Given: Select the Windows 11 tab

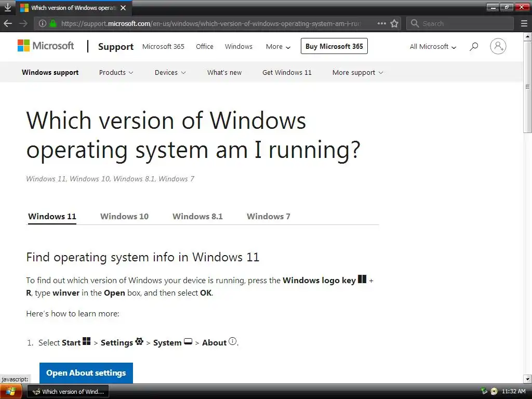Looking at the screenshot, I should [x=52, y=217].
